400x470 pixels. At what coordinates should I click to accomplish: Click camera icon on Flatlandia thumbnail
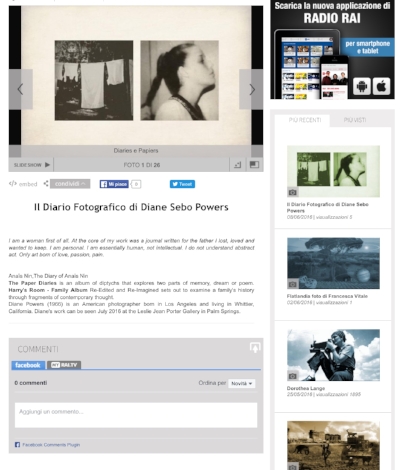293,284
